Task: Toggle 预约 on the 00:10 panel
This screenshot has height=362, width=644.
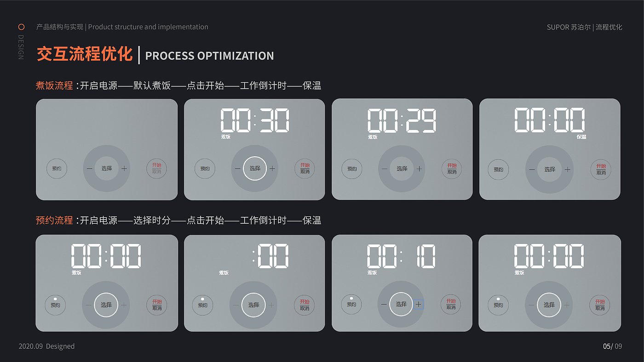Action: click(351, 304)
